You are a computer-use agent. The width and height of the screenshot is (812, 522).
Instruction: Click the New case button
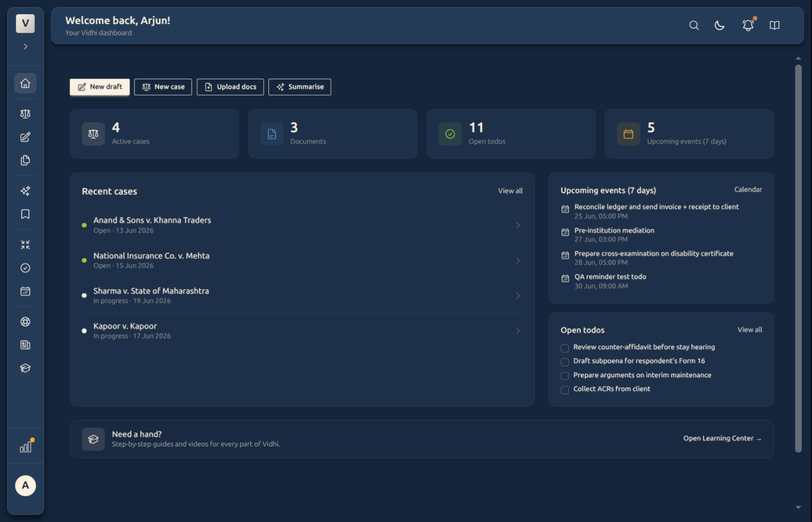[163, 87]
